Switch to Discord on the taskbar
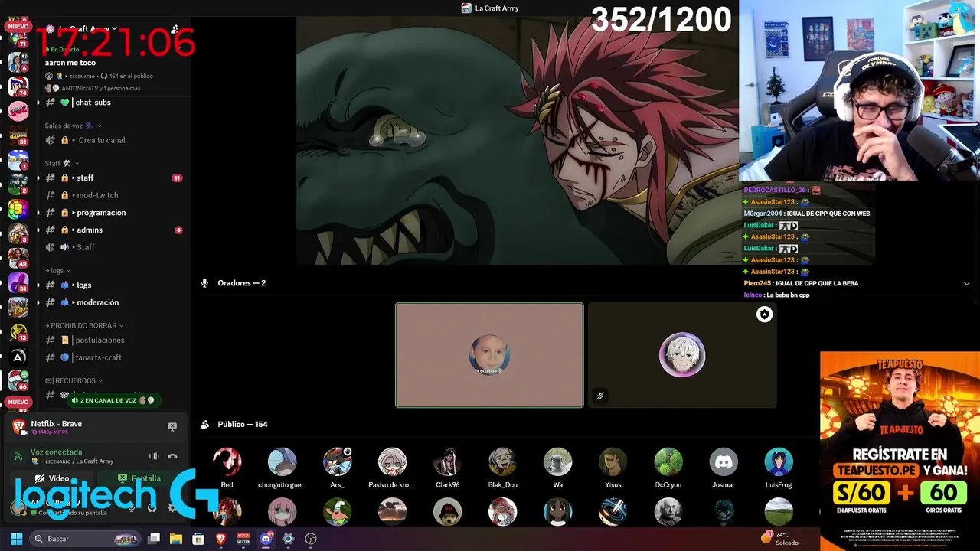The image size is (980, 551). pyautogui.click(x=266, y=539)
